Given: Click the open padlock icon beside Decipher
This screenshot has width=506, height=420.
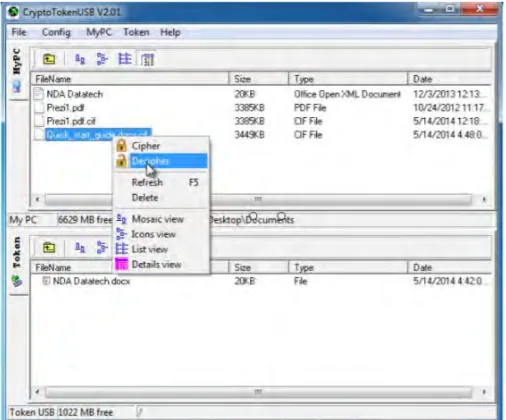Looking at the screenshot, I should [x=121, y=160].
